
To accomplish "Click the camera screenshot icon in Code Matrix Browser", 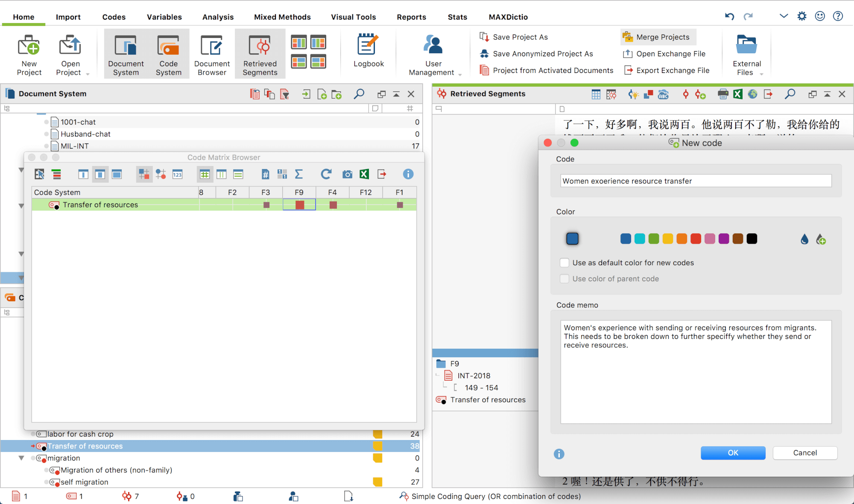I will [x=348, y=174].
